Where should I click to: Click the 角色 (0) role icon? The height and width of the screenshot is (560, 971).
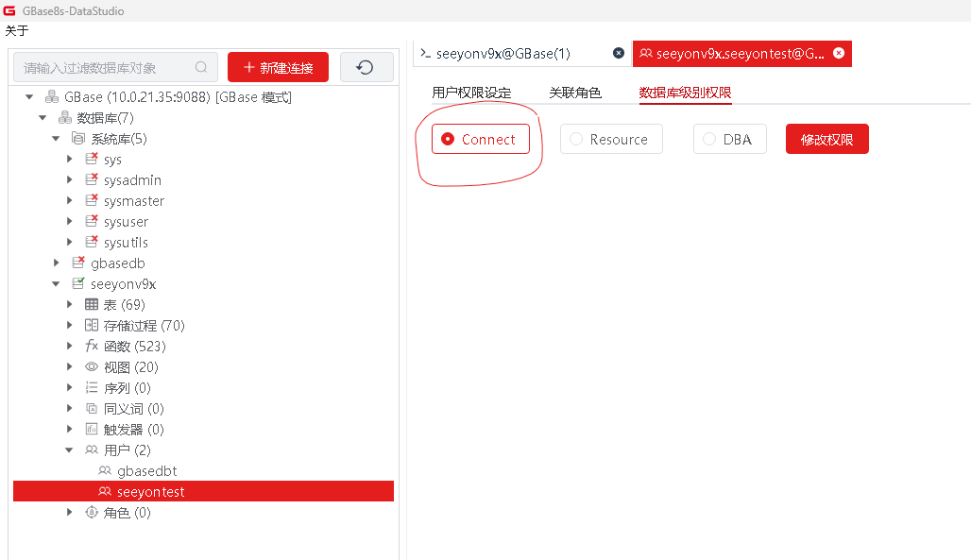[x=91, y=512]
